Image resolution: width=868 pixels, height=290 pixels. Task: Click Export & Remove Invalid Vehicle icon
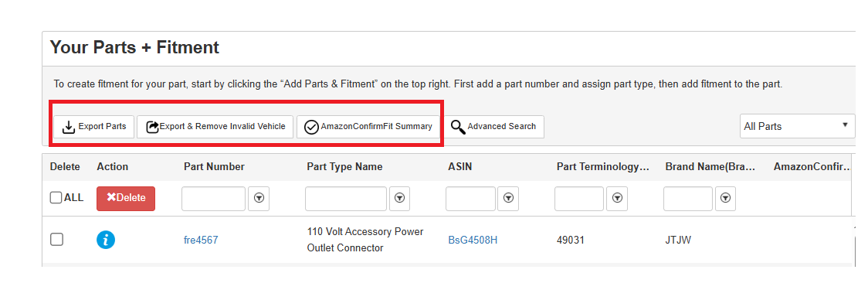[x=152, y=127]
